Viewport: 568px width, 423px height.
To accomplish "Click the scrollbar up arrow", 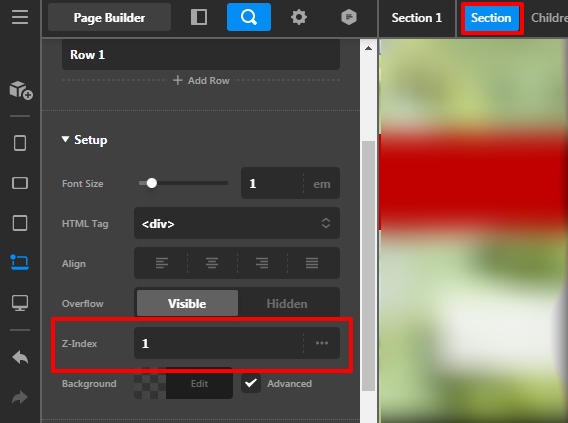I will pyautogui.click(x=368, y=48).
